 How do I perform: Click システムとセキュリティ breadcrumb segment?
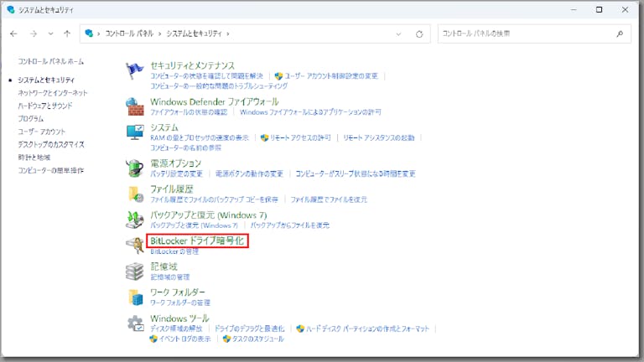[x=194, y=34]
